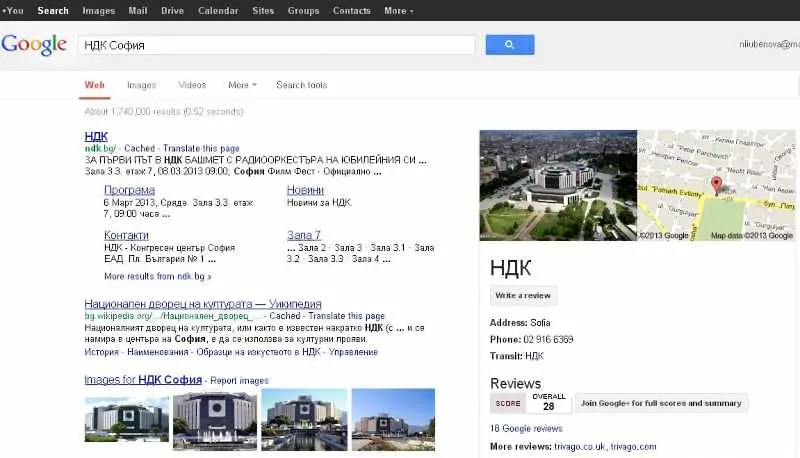Open the map thumbnail in knowledge panel

[716, 185]
